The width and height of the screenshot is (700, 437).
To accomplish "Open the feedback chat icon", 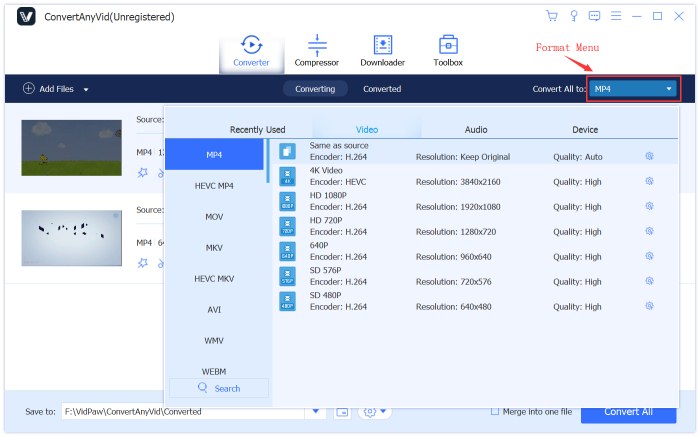I will pyautogui.click(x=594, y=16).
